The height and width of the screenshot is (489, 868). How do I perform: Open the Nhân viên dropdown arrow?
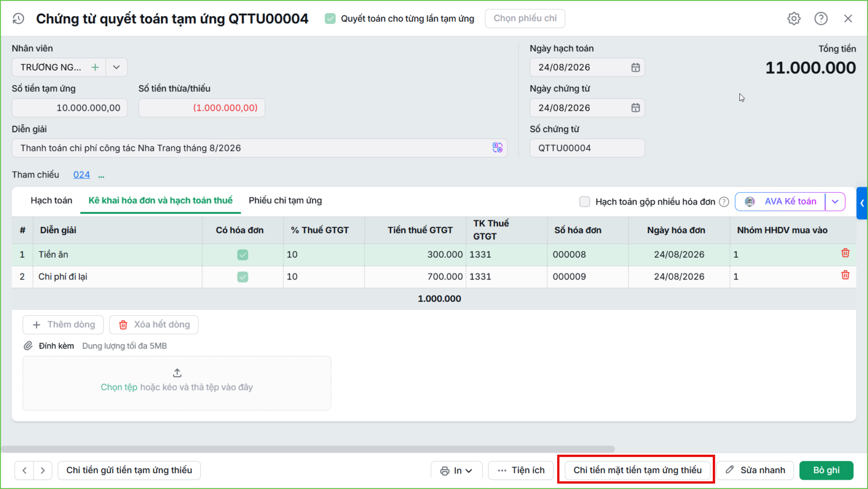point(116,67)
